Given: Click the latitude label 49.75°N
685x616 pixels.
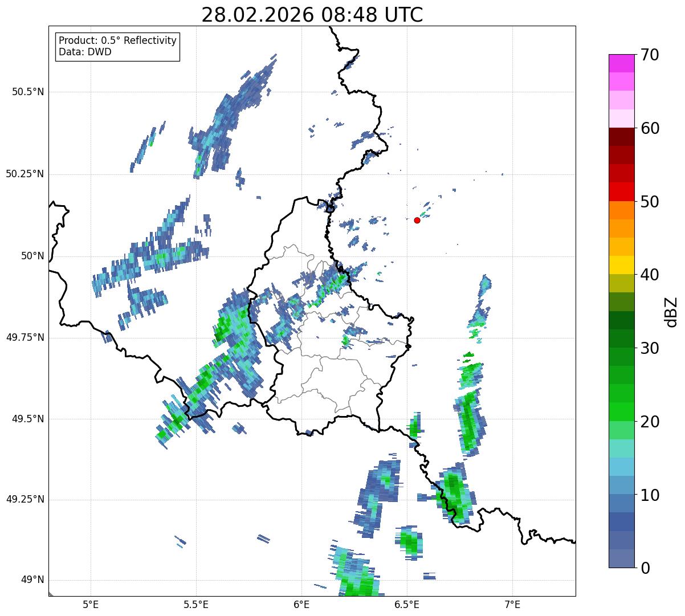Looking at the screenshot, I should pos(25,337).
